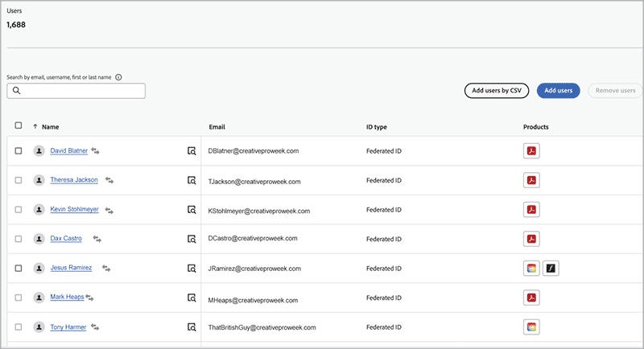
Task: Sort users by the Name column arrow
Action: click(x=35, y=127)
